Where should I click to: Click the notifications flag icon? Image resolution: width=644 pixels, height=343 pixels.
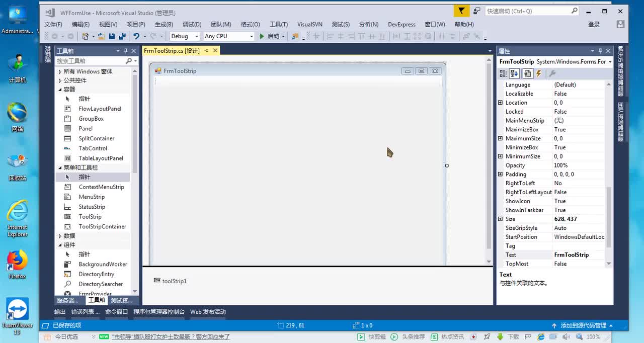pos(461,11)
